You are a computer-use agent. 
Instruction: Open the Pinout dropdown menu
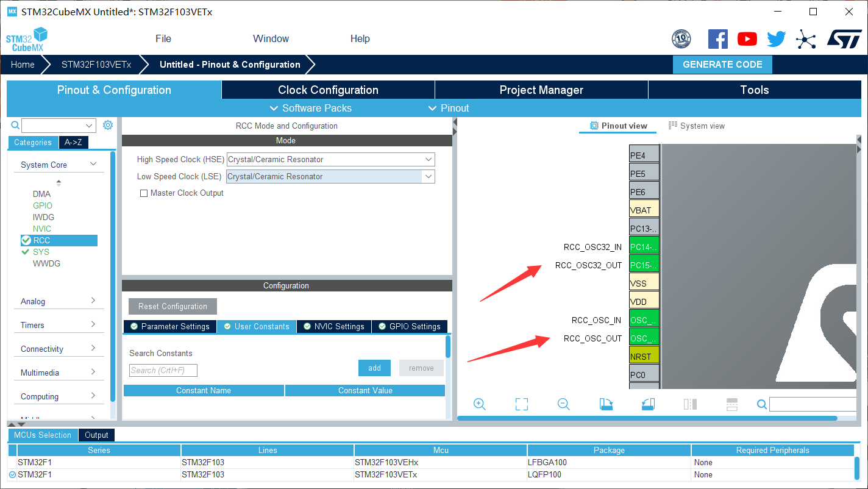point(448,108)
